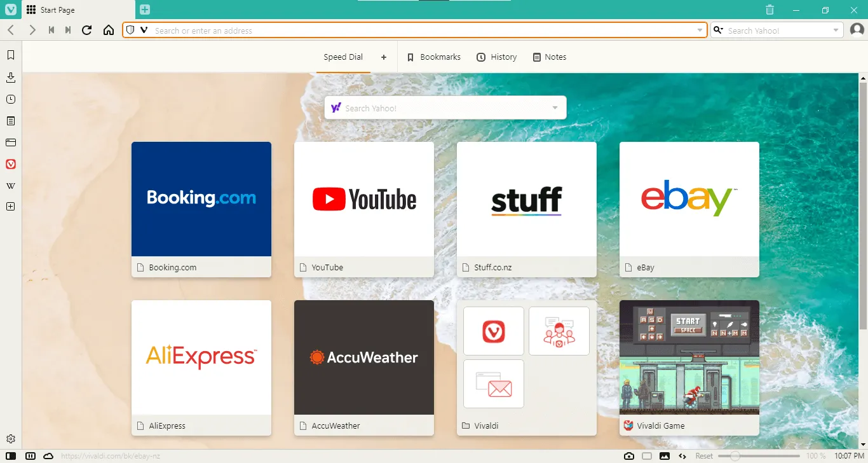Switch to the Speed Dial tab
Screen dimensions: 868x463
point(343,57)
